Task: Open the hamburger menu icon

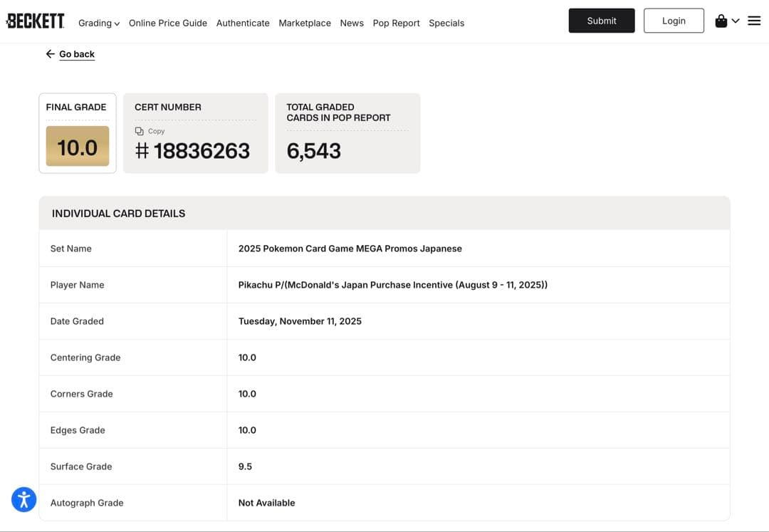Action: coord(754,21)
